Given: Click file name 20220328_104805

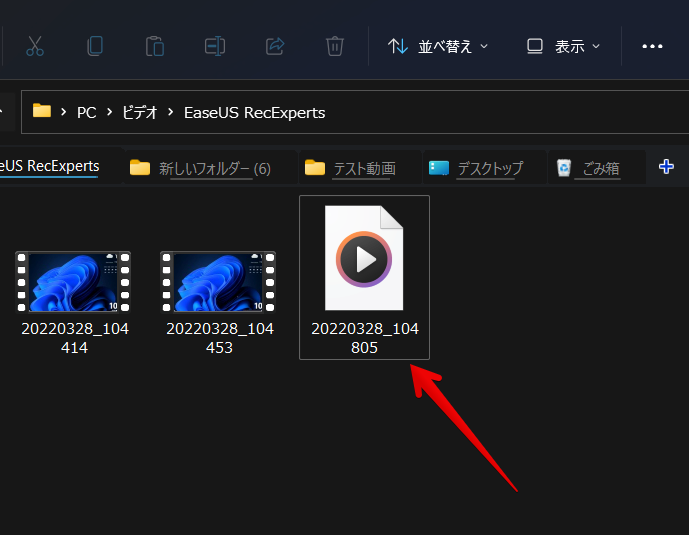Looking at the screenshot, I should [x=365, y=338].
